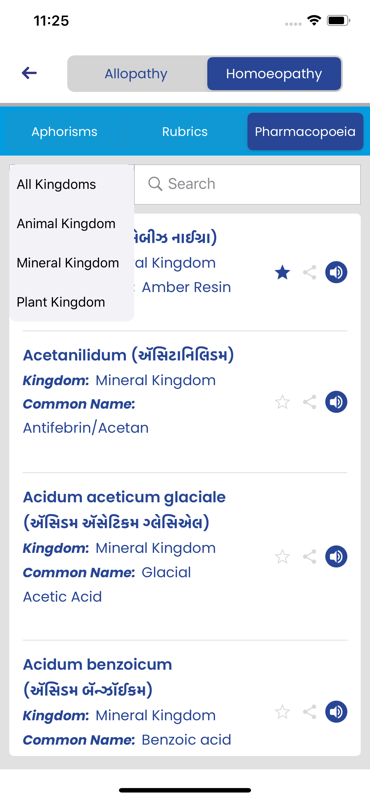Screen dimensions: 370x800
Task: Mark Acetanilidum as favorite with star
Action: pyautogui.click(x=282, y=402)
